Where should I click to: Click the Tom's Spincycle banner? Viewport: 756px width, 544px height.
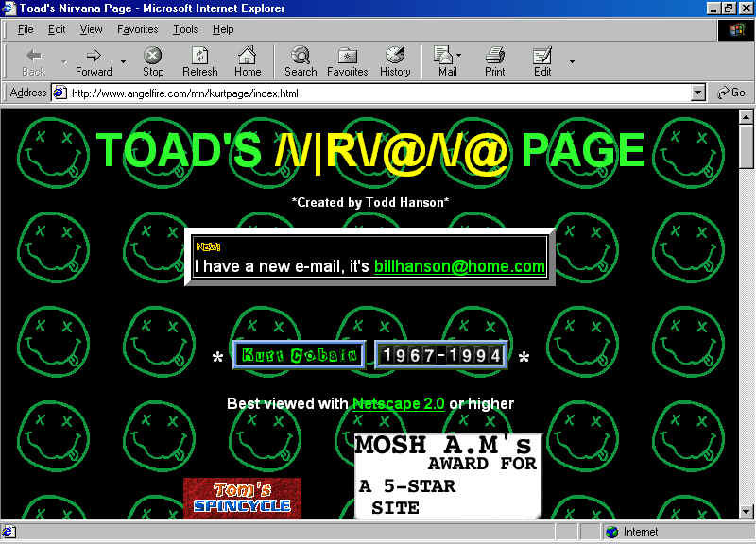242,499
